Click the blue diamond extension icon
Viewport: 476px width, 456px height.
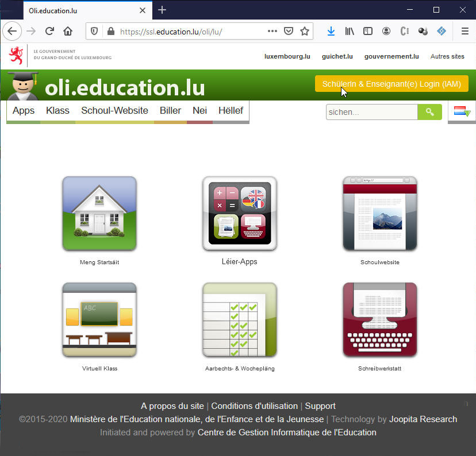442,31
